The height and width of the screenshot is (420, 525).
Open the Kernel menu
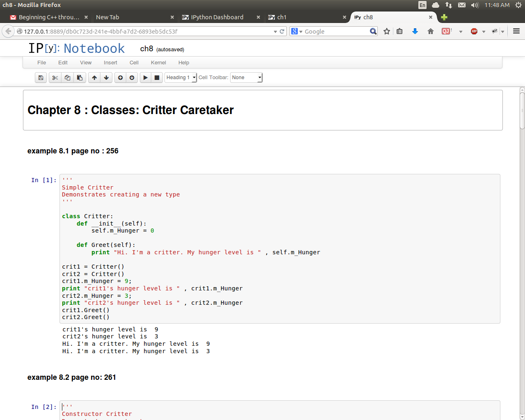(x=158, y=63)
